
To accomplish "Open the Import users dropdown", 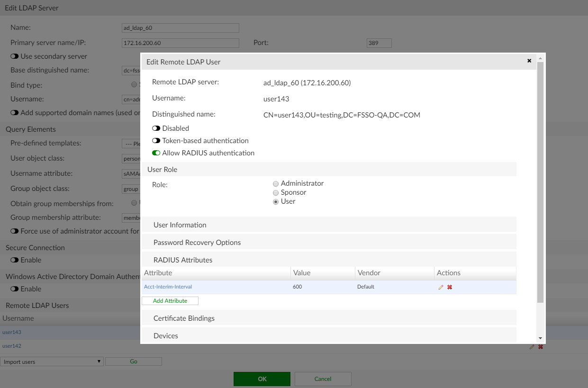I will (52, 361).
